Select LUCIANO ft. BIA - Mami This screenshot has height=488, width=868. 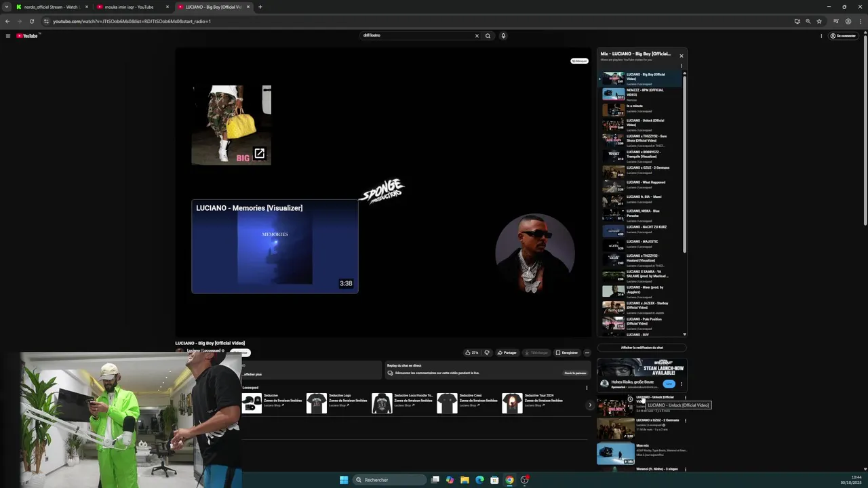[641, 201]
